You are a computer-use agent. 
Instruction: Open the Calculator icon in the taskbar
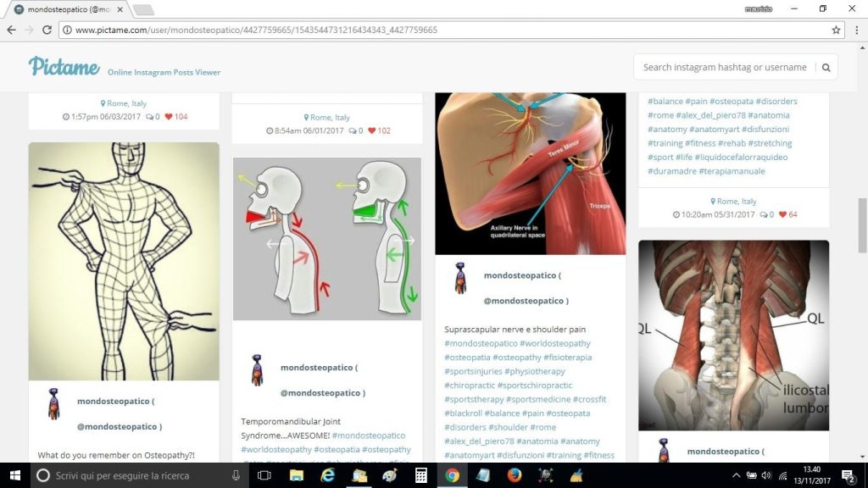(x=421, y=475)
